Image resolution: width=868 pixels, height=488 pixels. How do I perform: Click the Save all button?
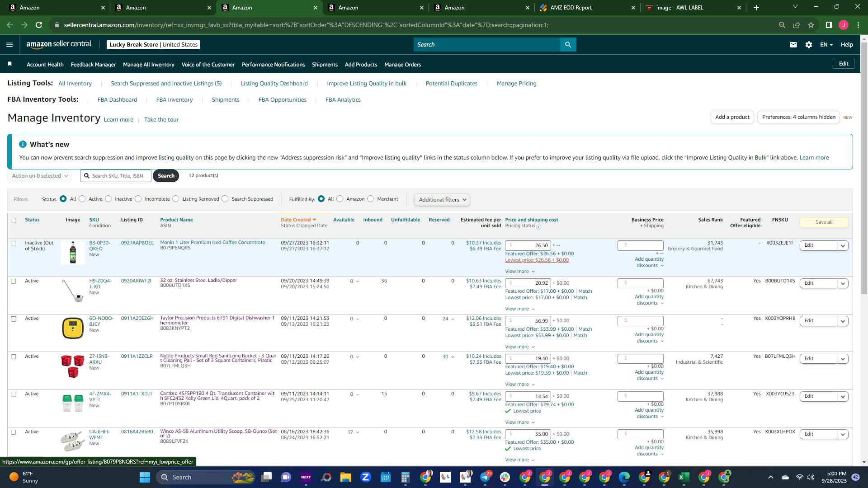coord(824,222)
